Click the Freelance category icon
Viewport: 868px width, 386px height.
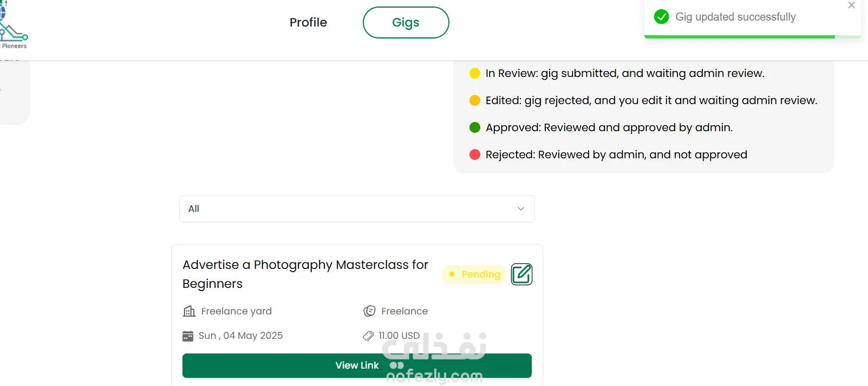click(x=369, y=311)
